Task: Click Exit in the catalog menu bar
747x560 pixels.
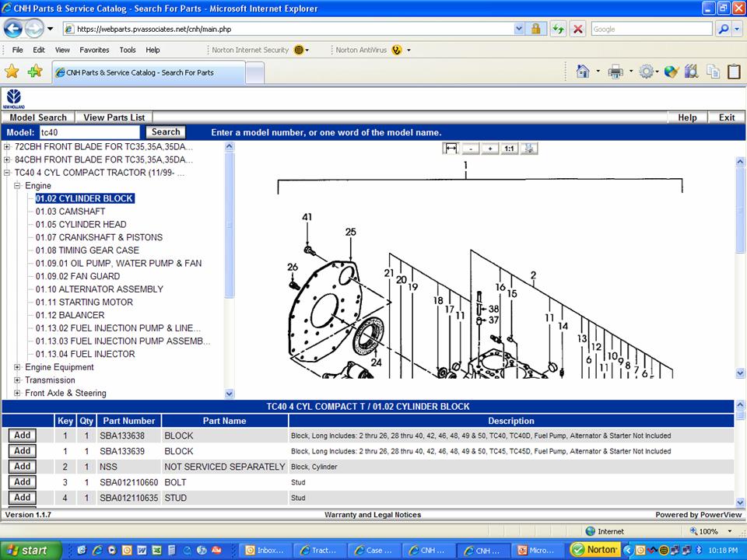Action: 727,117
